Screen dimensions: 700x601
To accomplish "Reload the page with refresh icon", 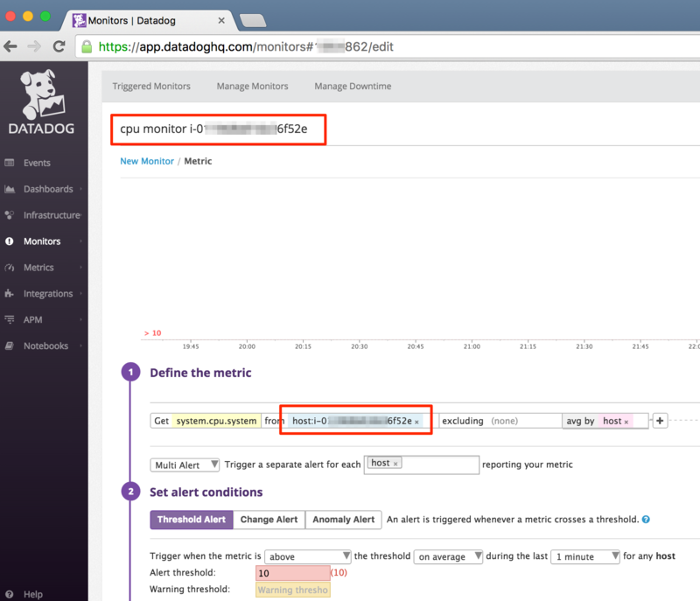I will [x=59, y=46].
